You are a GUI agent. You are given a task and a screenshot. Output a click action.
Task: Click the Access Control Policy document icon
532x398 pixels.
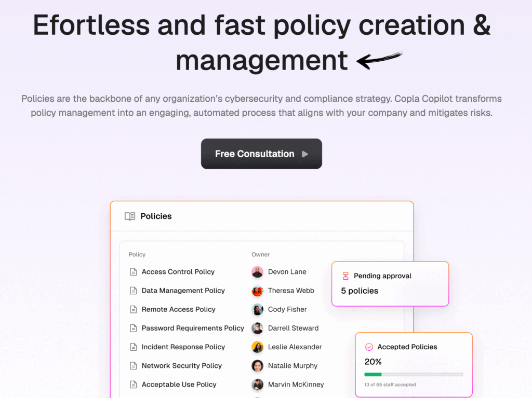coord(133,272)
